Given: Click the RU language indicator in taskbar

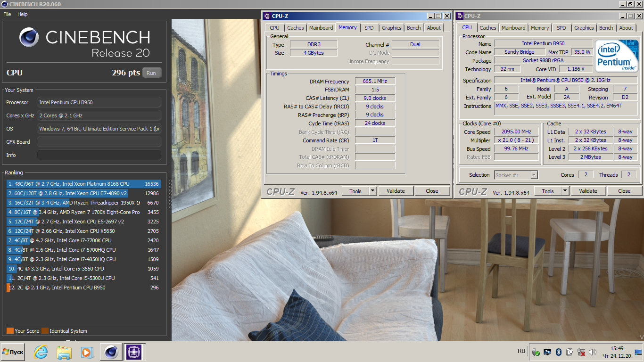Looking at the screenshot, I should point(521,351).
